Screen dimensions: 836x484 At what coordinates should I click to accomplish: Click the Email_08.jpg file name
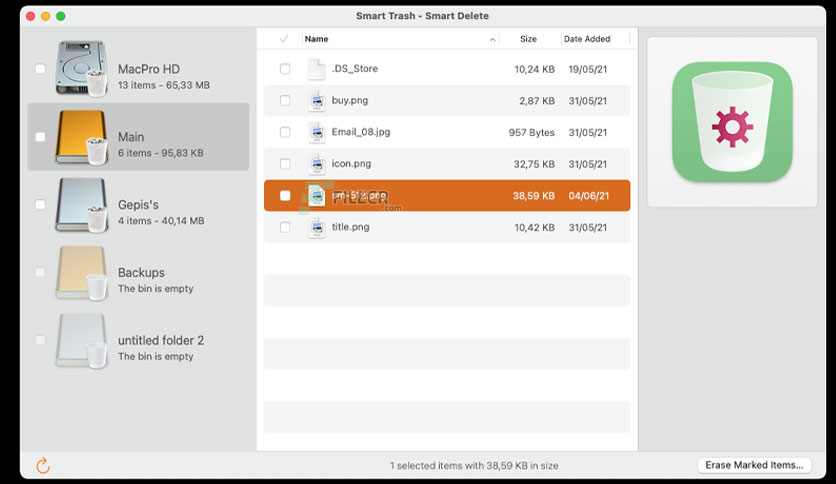(x=361, y=132)
